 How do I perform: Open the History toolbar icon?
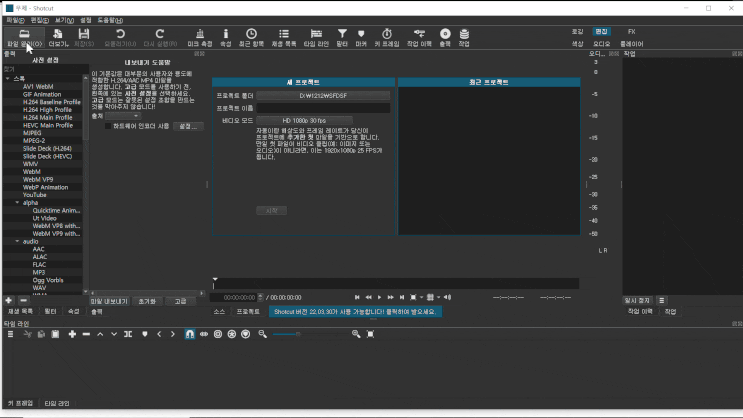[x=419, y=37]
